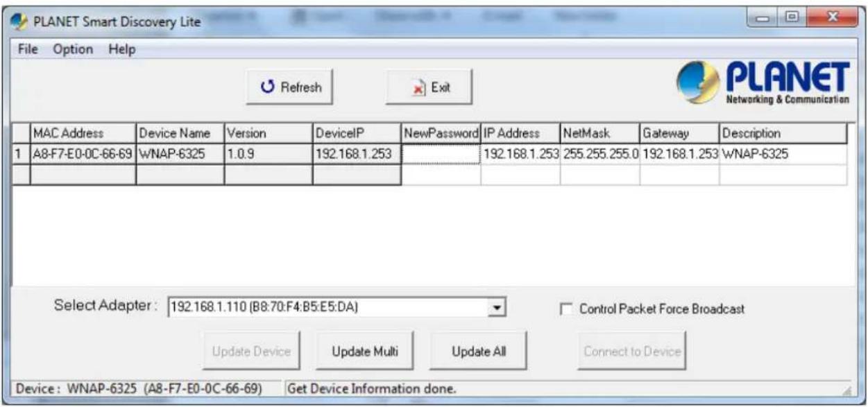Select the WNAP-6325 Device Name cell
Viewport: 868px width, 407px height.
pyautogui.click(x=180, y=154)
